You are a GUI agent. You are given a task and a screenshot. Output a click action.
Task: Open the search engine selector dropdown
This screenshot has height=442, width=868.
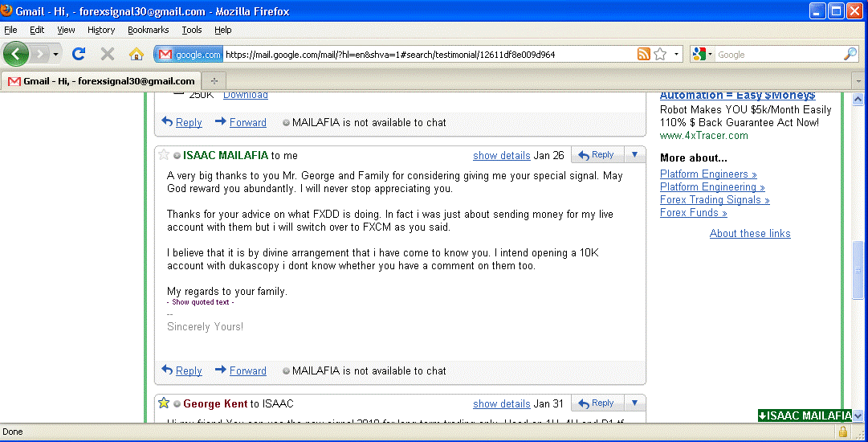click(703, 55)
